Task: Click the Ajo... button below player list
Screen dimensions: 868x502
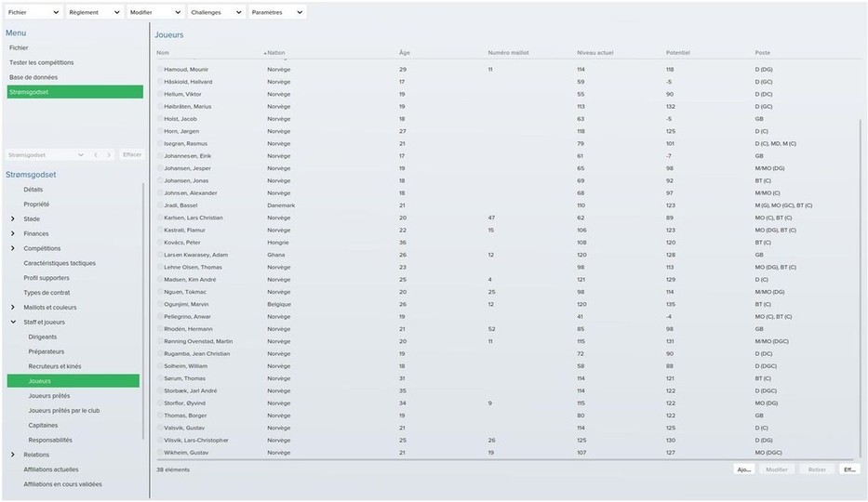Action: point(743,469)
